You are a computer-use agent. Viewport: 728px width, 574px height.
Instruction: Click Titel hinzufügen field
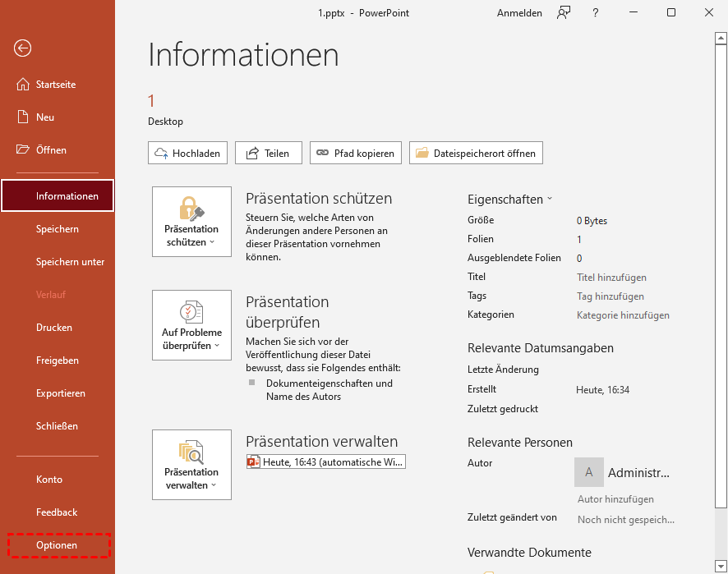(x=611, y=277)
